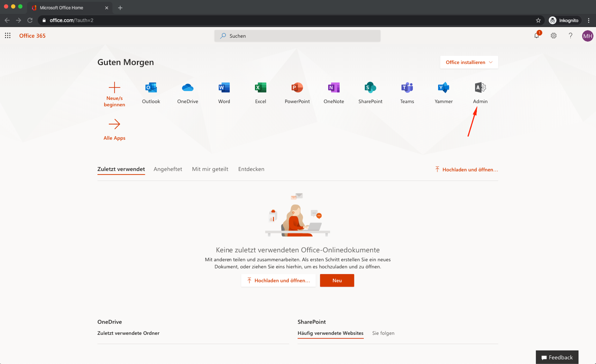
Task: Open the Admin center app
Action: pos(480,93)
